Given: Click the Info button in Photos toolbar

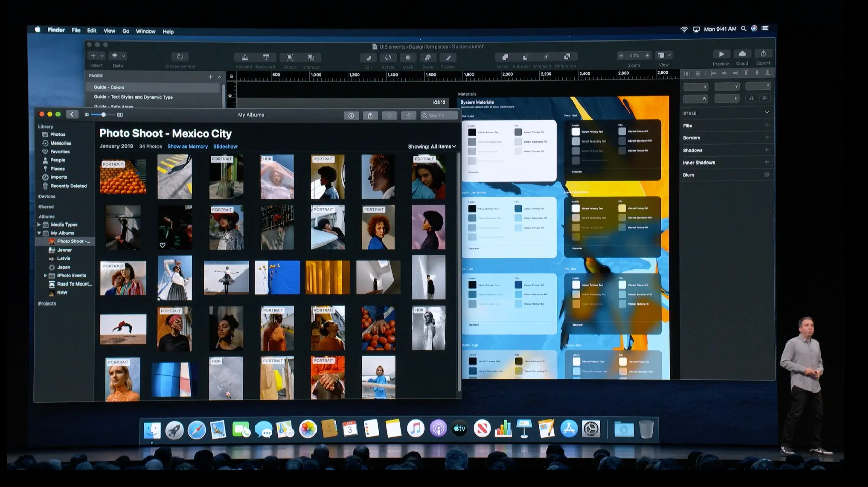Looking at the screenshot, I should (351, 116).
